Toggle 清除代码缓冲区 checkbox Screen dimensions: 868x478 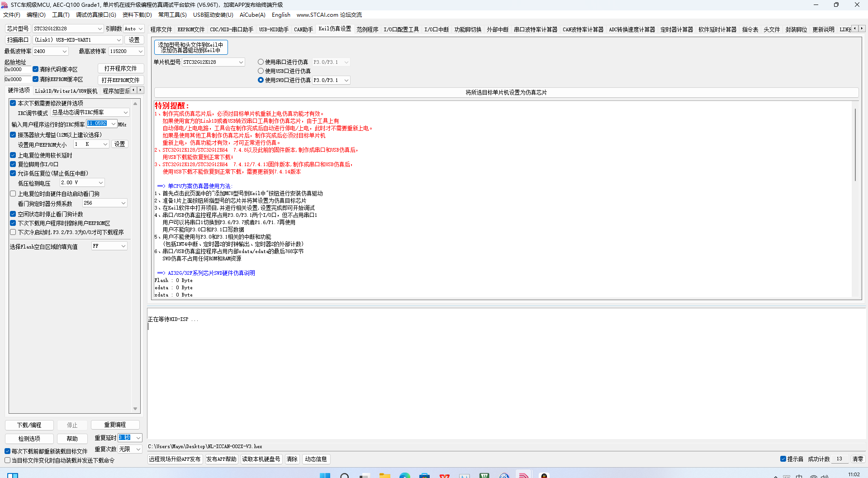point(35,69)
